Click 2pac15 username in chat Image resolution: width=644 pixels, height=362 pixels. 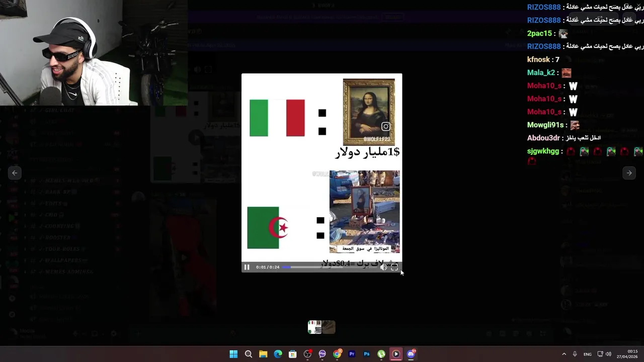539,33
